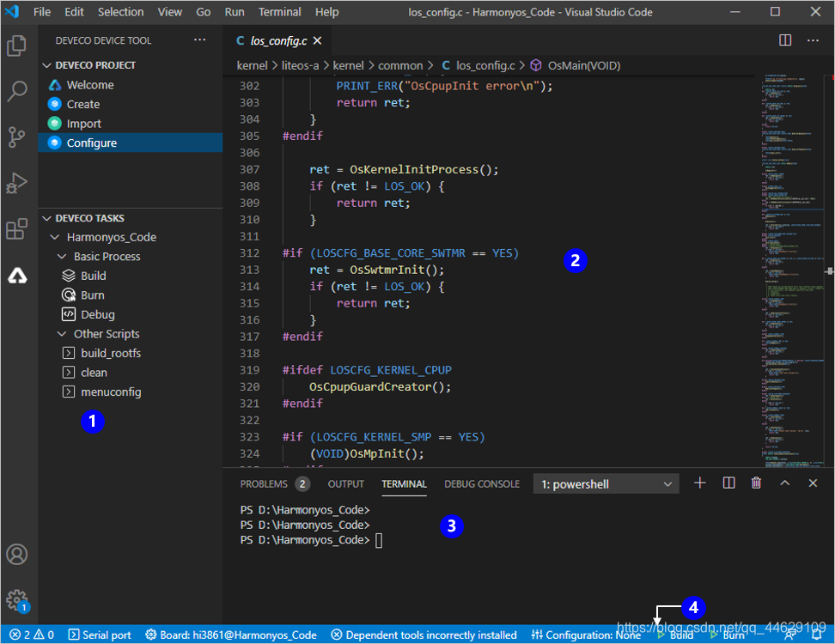The image size is (835, 644).
Task: Select Import in DevEco Project
Action: coord(131,124)
